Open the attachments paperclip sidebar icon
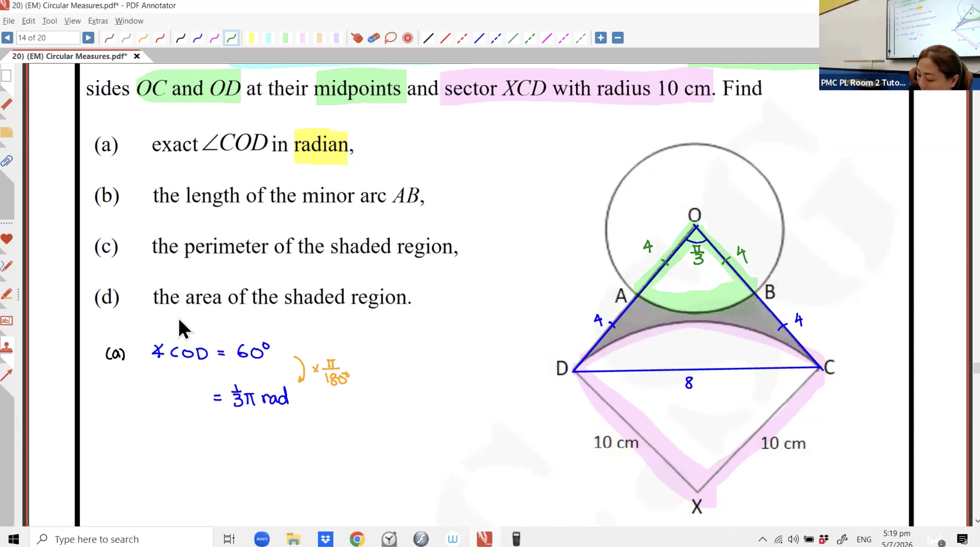 click(7, 160)
